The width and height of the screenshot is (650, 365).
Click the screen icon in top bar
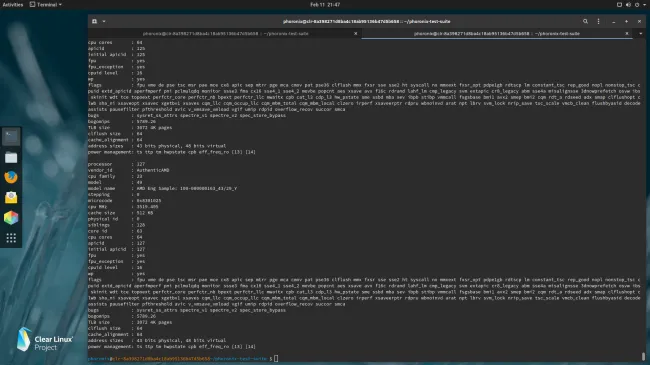(619, 5)
